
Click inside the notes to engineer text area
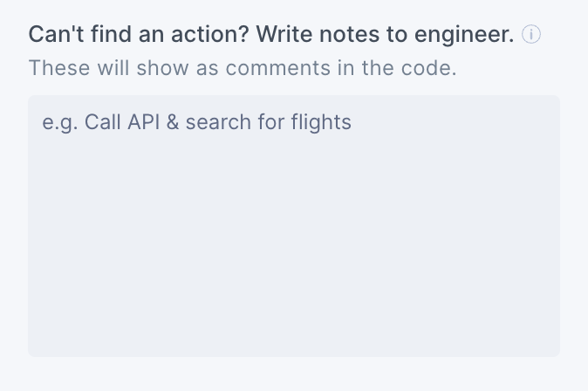coord(294,225)
